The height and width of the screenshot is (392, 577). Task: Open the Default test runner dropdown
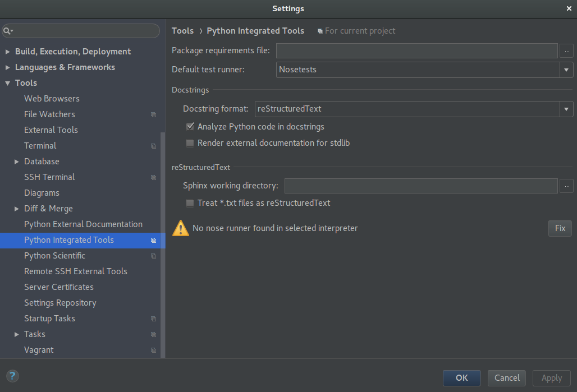(566, 70)
